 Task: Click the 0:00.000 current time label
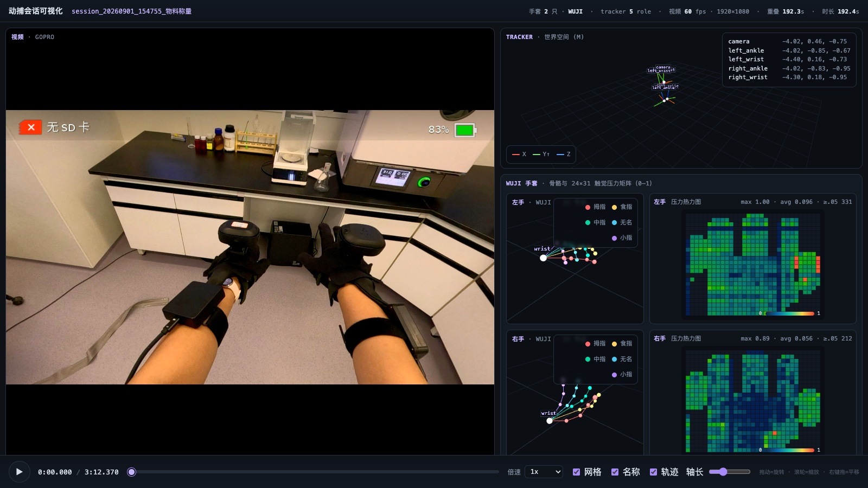(55, 472)
